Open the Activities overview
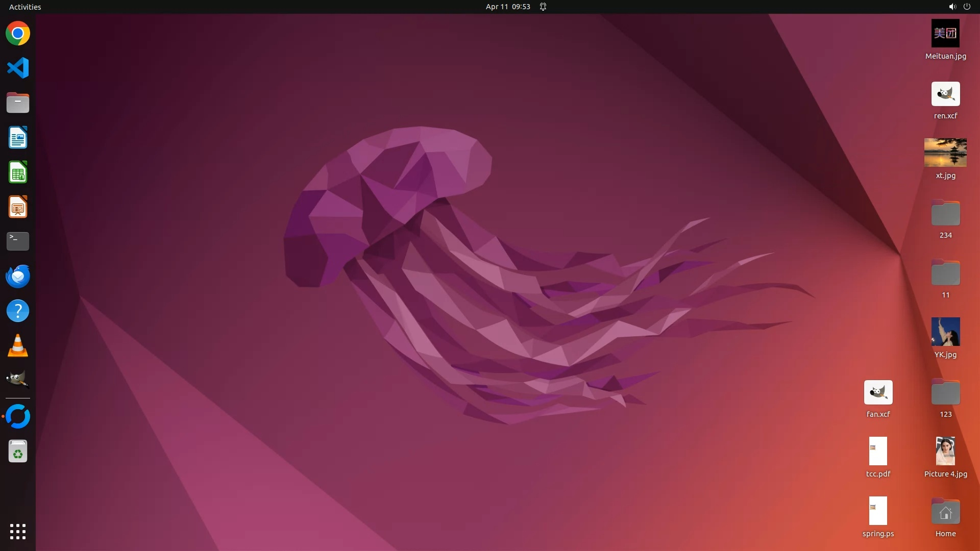The height and width of the screenshot is (551, 980). tap(25, 7)
